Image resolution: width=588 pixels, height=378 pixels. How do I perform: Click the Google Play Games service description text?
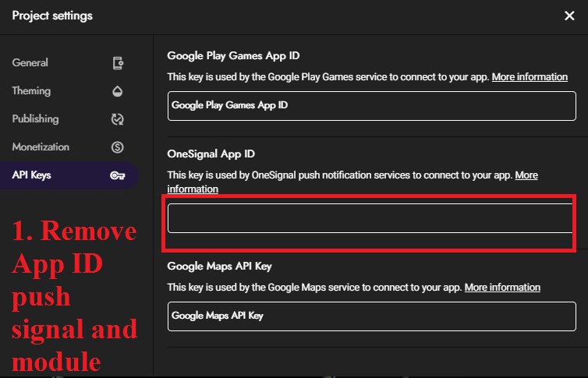pos(328,77)
